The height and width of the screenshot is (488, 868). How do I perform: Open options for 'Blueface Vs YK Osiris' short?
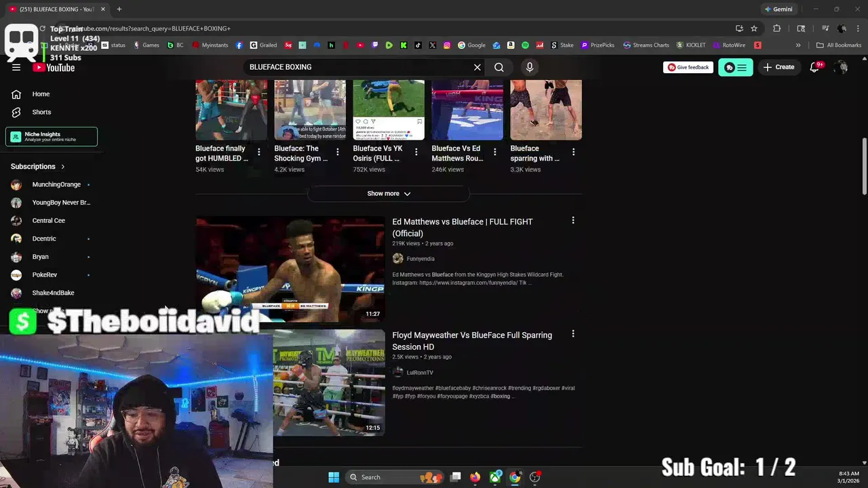(x=416, y=152)
